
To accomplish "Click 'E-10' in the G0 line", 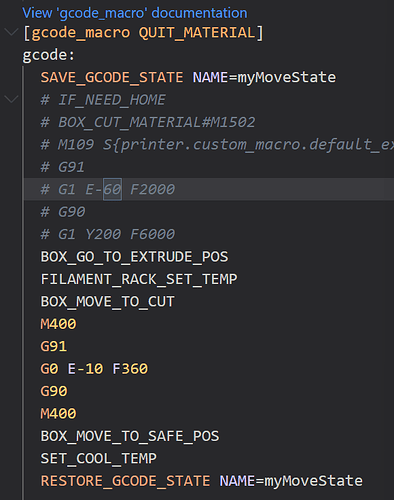I will [x=85, y=369].
